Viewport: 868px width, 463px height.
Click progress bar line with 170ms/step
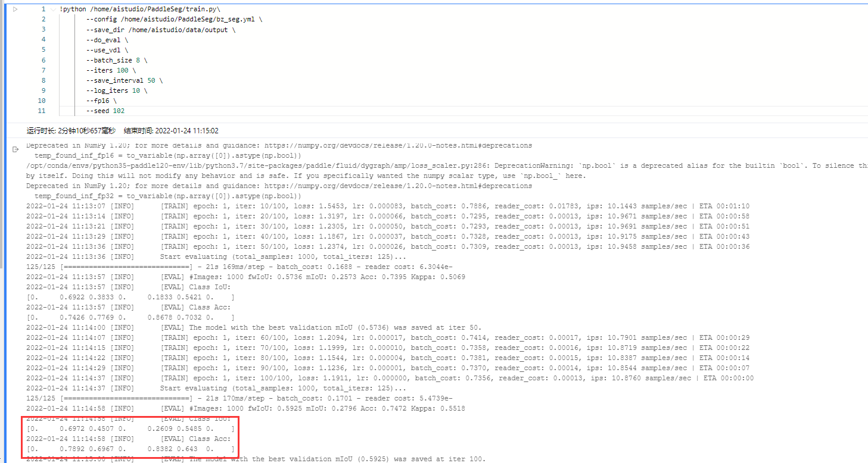click(x=239, y=398)
